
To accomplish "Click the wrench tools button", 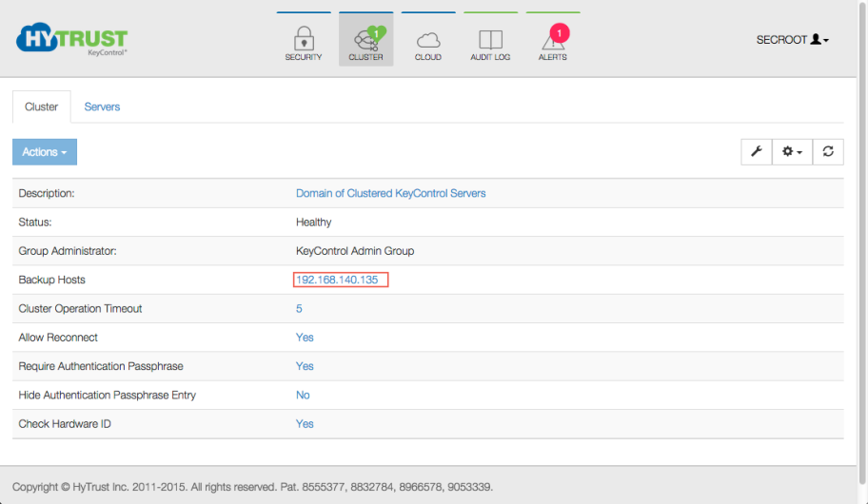I will [x=757, y=151].
